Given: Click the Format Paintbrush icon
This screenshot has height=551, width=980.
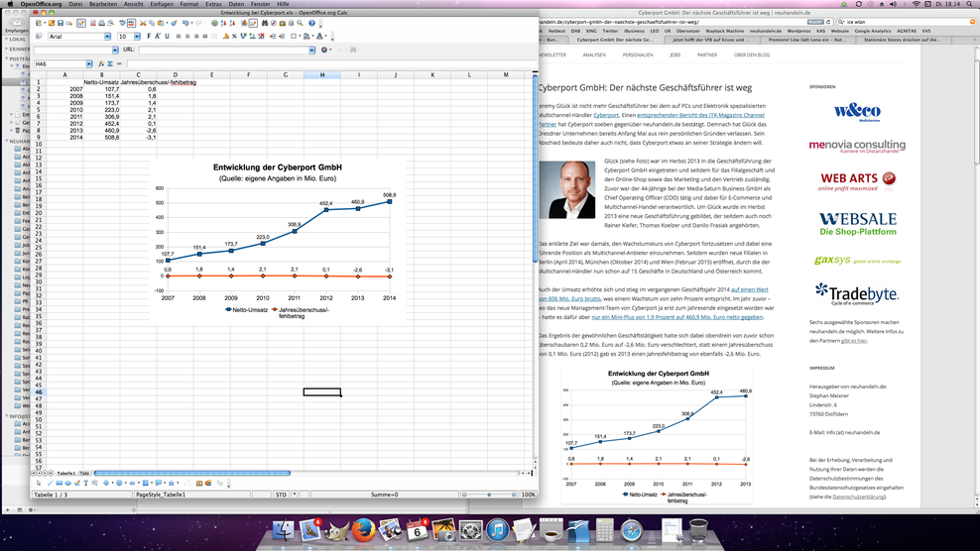Looking at the screenshot, I should pyautogui.click(x=174, y=23).
